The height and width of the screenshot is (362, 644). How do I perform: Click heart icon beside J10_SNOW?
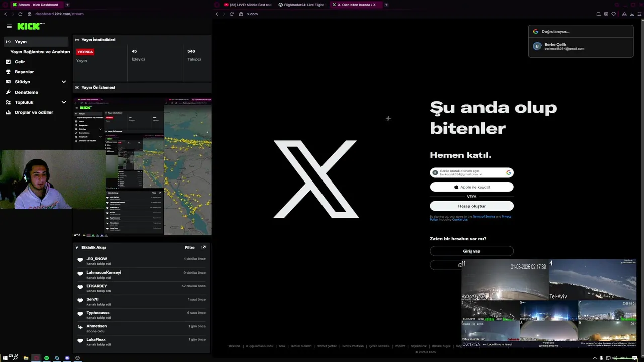click(80, 260)
